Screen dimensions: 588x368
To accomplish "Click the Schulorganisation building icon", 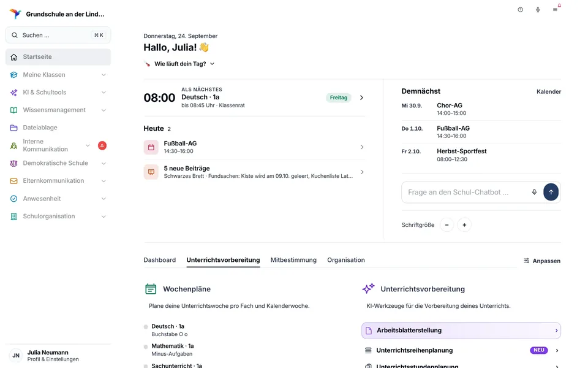I will (x=14, y=217).
